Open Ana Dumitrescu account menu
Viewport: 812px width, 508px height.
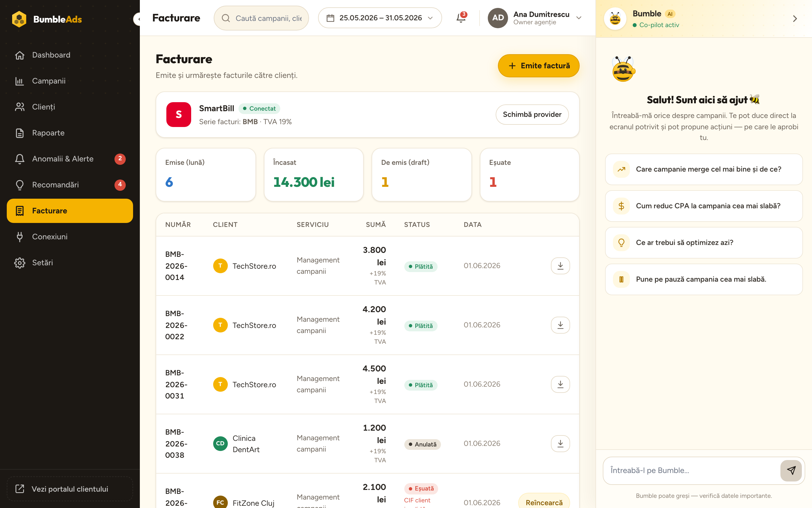coord(535,18)
